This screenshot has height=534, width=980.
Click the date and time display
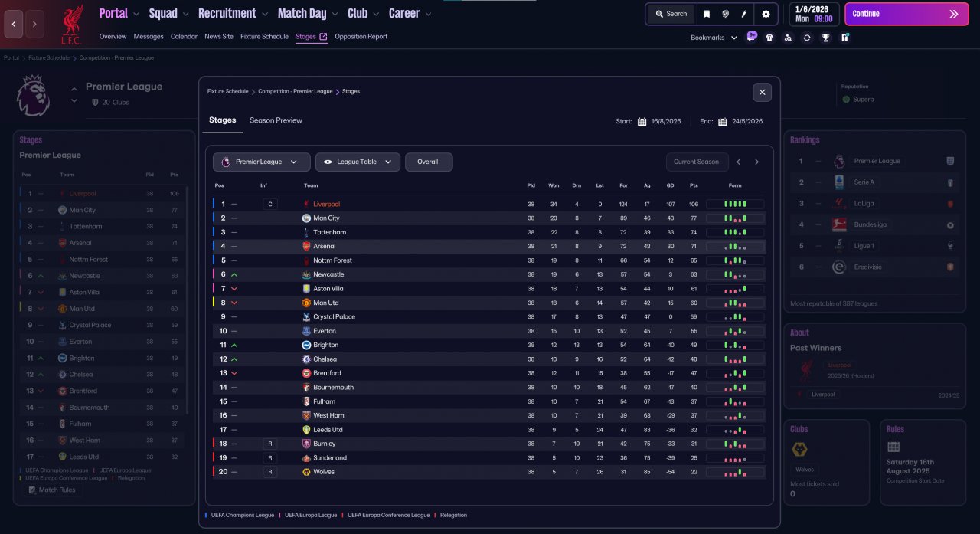[x=813, y=14]
